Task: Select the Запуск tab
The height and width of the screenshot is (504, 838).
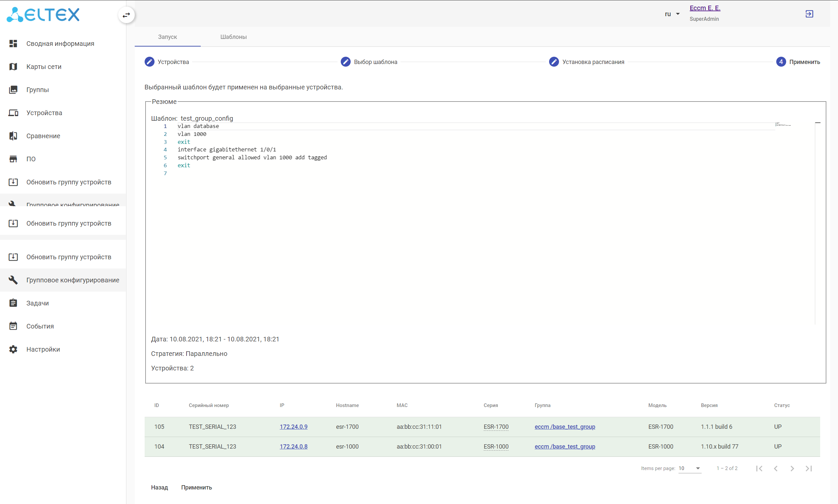Action: tap(167, 37)
